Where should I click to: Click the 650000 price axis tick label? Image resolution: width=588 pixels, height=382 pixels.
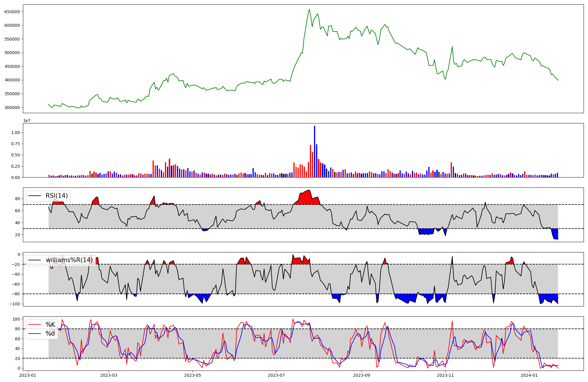[12, 12]
